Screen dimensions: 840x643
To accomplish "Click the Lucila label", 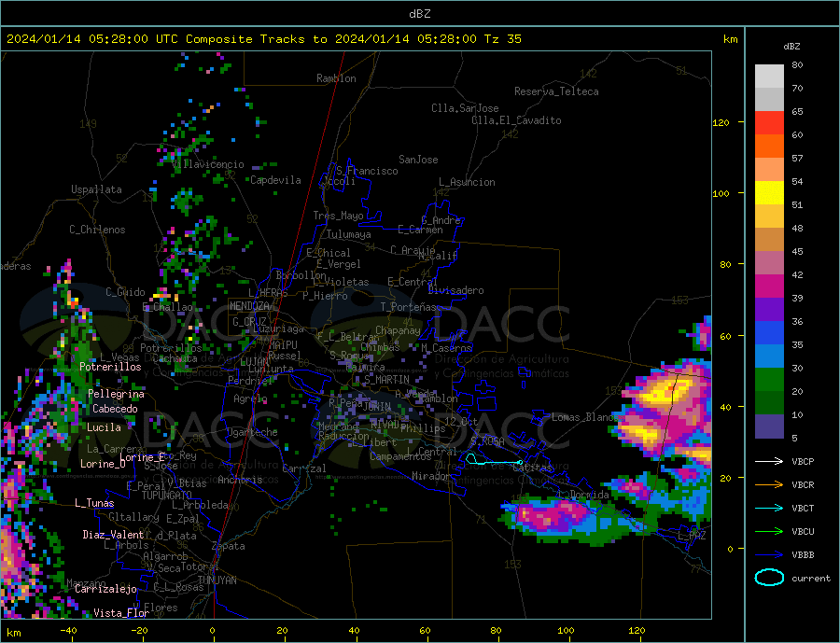I will tap(104, 427).
